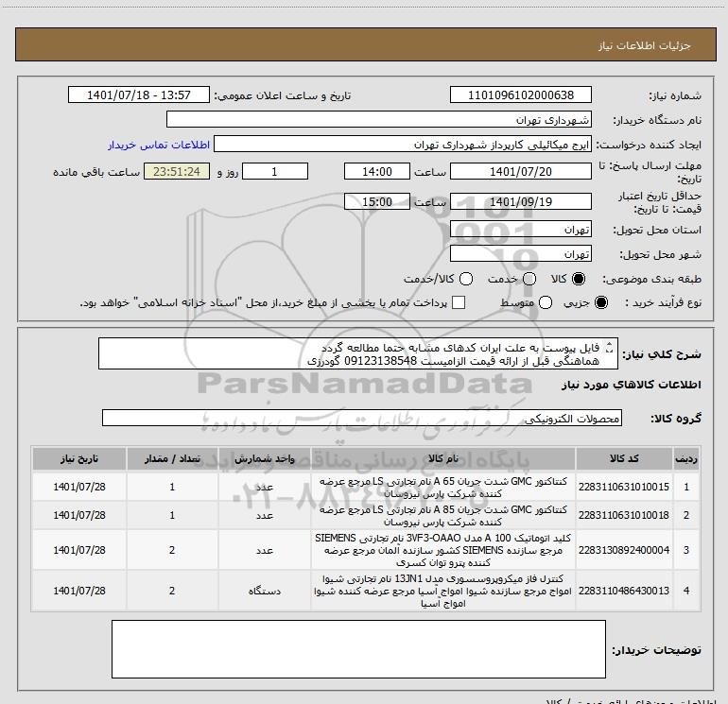Click the request creator field ایرج میکائیلی
The image size is (728, 704).
(403, 144)
